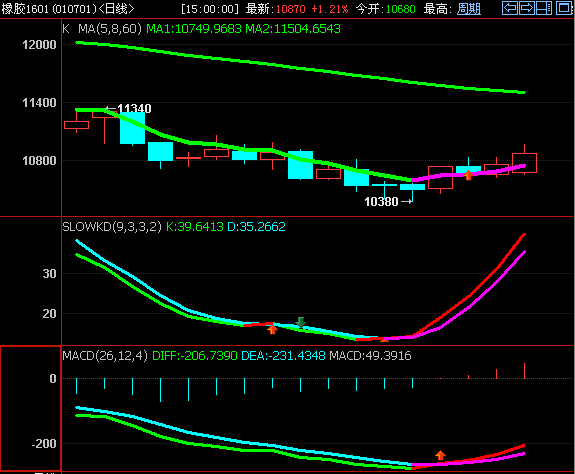
Task: Click the 12000 price axis label
Action: tap(39, 45)
